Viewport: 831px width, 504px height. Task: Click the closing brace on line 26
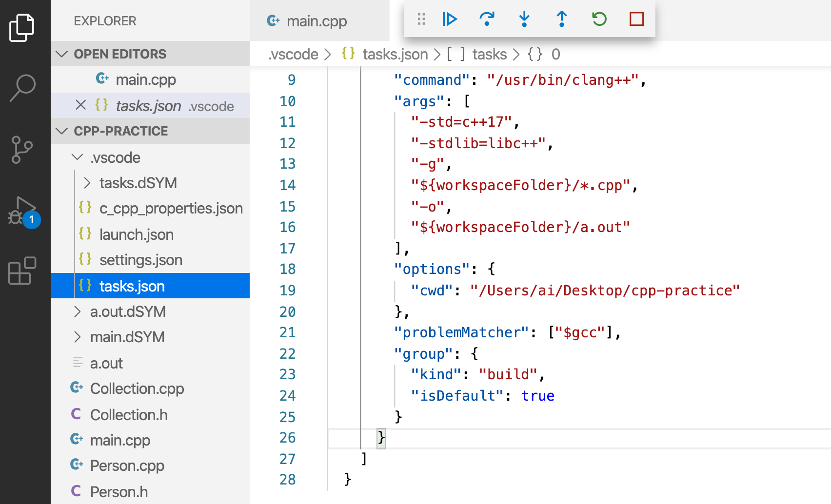(x=381, y=438)
